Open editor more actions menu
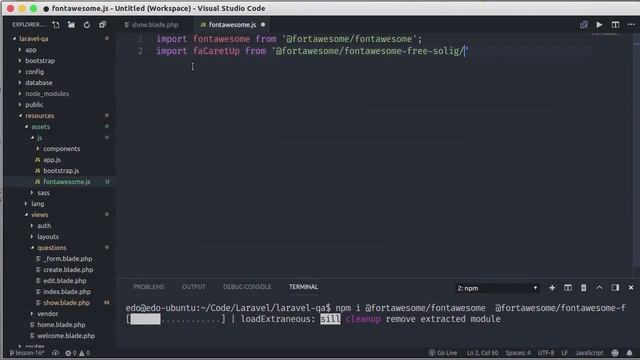 [631, 25]
